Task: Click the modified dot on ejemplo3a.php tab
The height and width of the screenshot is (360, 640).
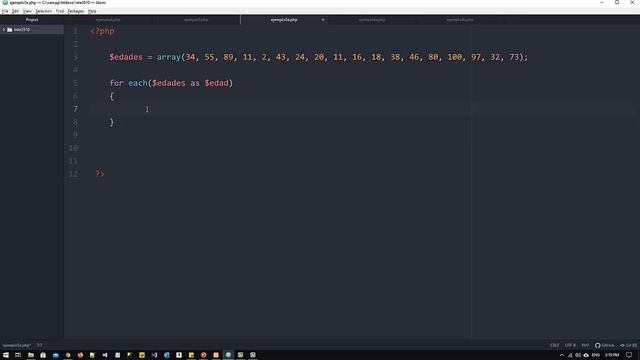Action: 323,20
